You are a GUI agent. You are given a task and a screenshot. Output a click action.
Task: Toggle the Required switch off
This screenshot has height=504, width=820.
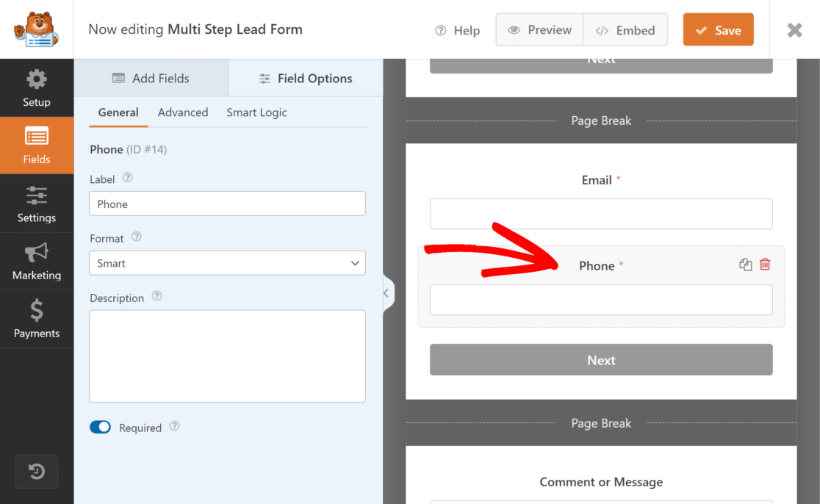coord(100,427)
